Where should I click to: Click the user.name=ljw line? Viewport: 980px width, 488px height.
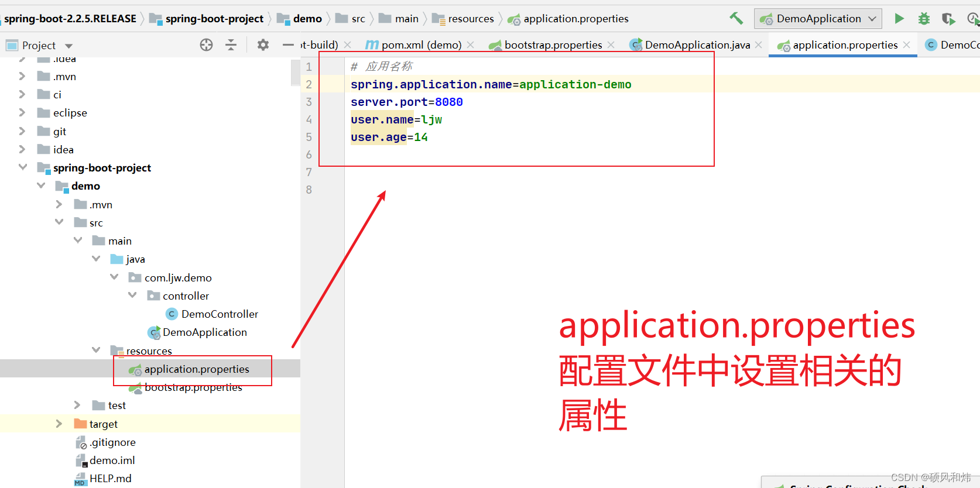[396, 119]
